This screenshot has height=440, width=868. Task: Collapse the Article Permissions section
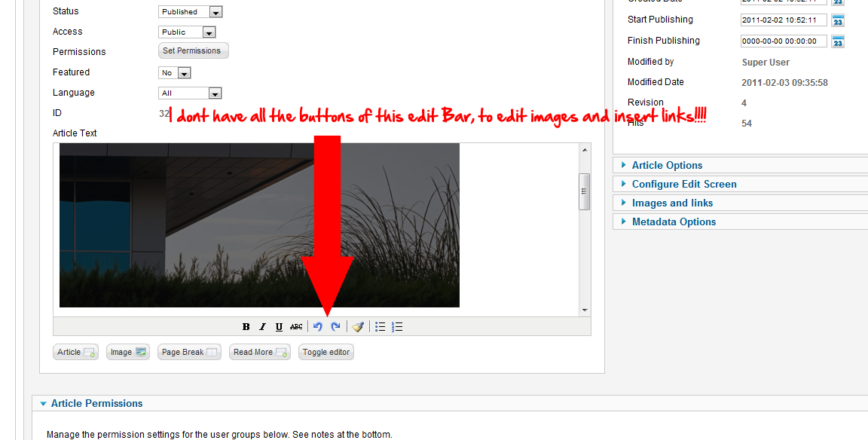96,404
